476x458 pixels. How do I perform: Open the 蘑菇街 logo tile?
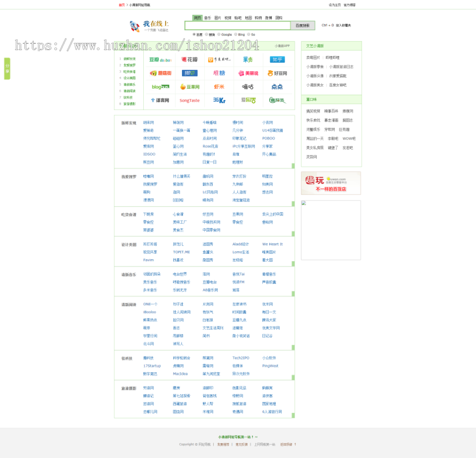tap(161, 73)
